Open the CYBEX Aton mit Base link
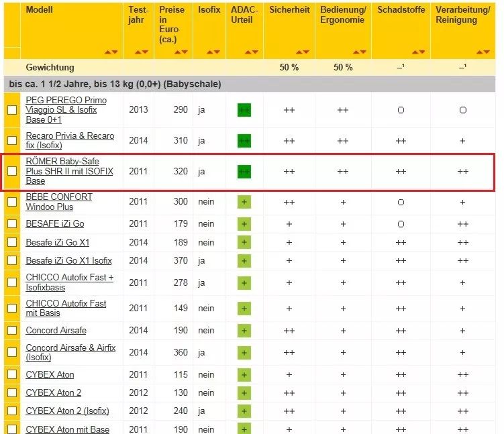 pos(68,429)
